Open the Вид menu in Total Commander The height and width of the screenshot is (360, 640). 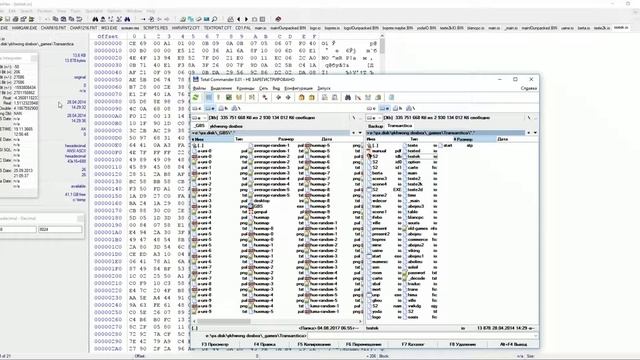(x=276, y=88)
